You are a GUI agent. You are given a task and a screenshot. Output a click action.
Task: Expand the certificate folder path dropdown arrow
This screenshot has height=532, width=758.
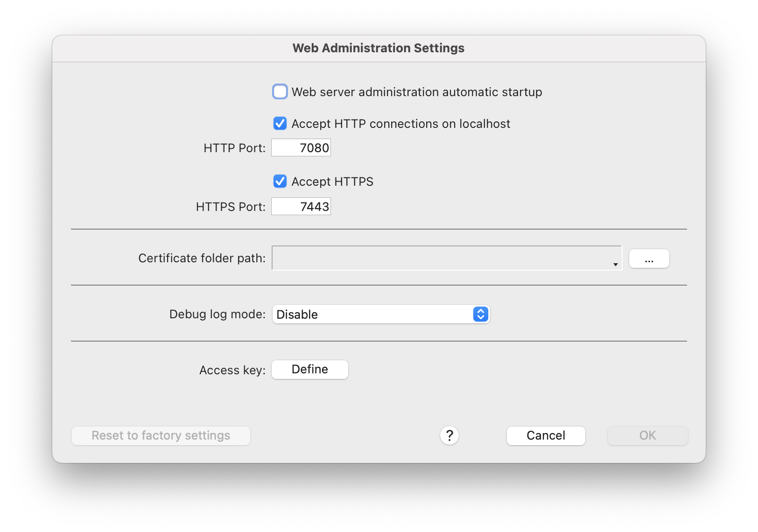616,264
